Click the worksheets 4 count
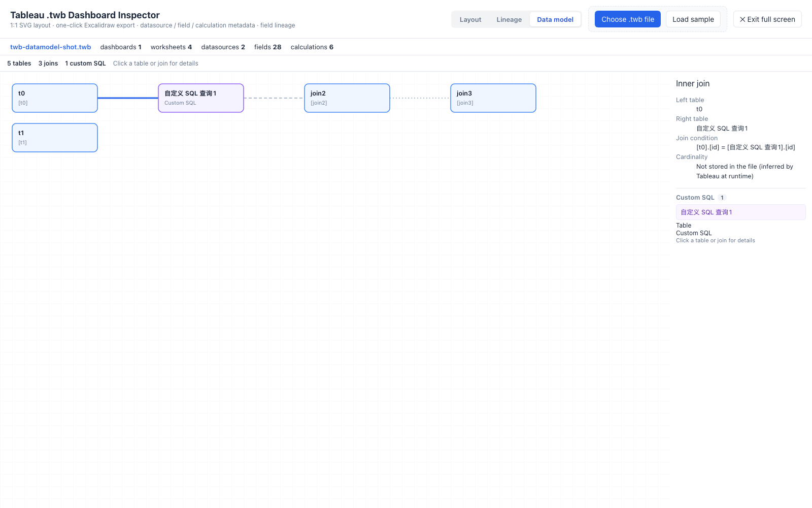 point(171,47)
